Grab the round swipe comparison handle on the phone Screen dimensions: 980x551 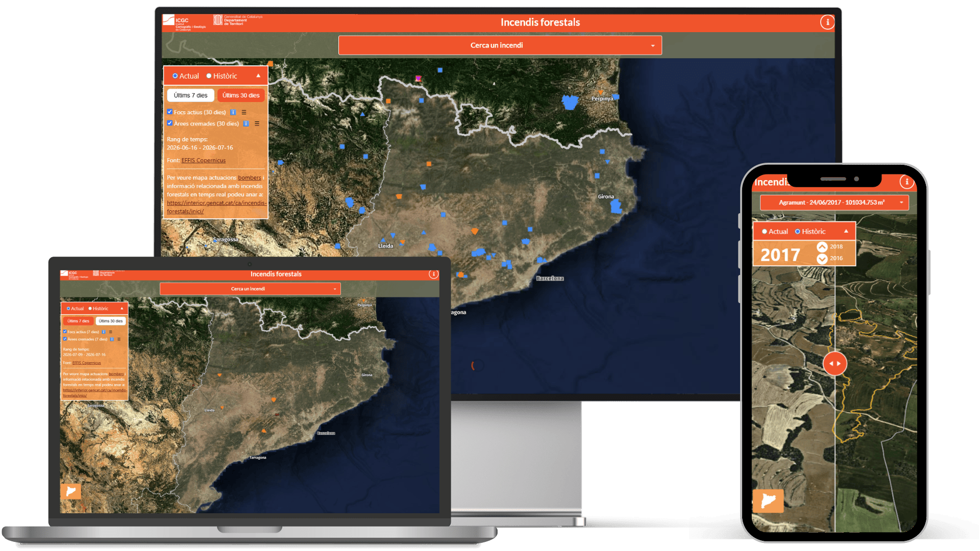tap(835, 364)
